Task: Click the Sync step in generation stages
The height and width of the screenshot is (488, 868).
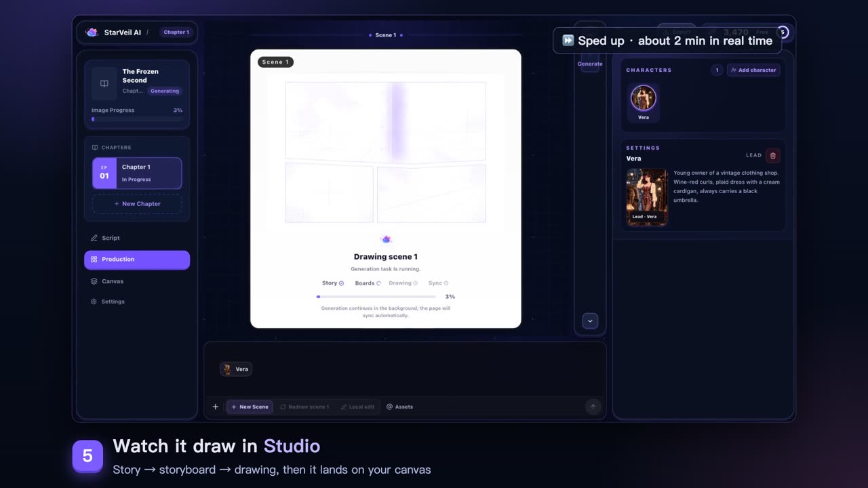Action: point(438,283)
